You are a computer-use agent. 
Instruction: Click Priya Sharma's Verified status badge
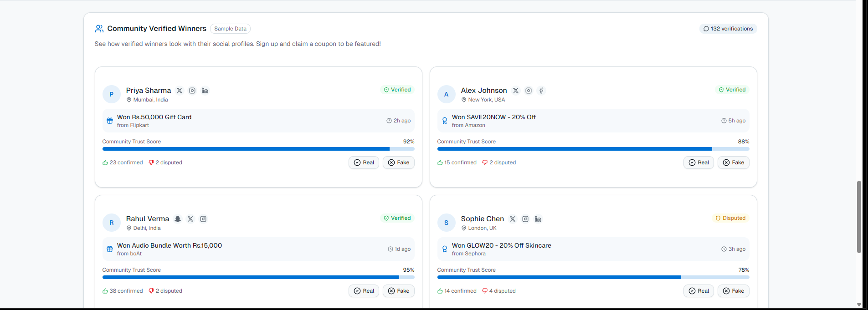pos(397,90)
